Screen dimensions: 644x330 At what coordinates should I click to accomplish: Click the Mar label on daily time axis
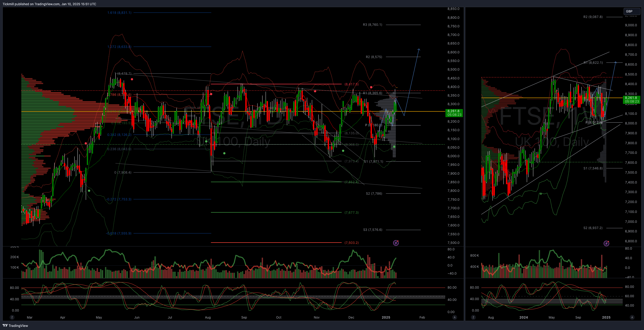[30, 317]
